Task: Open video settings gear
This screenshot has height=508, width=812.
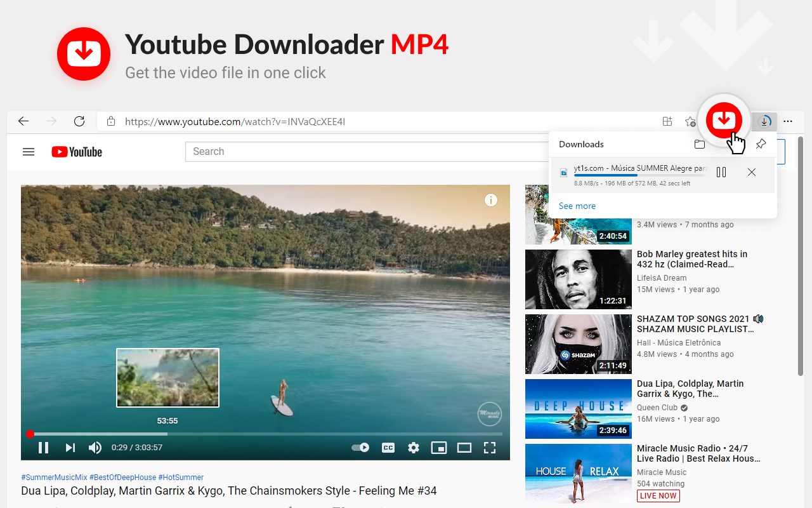Action: (x=414, y=448)
